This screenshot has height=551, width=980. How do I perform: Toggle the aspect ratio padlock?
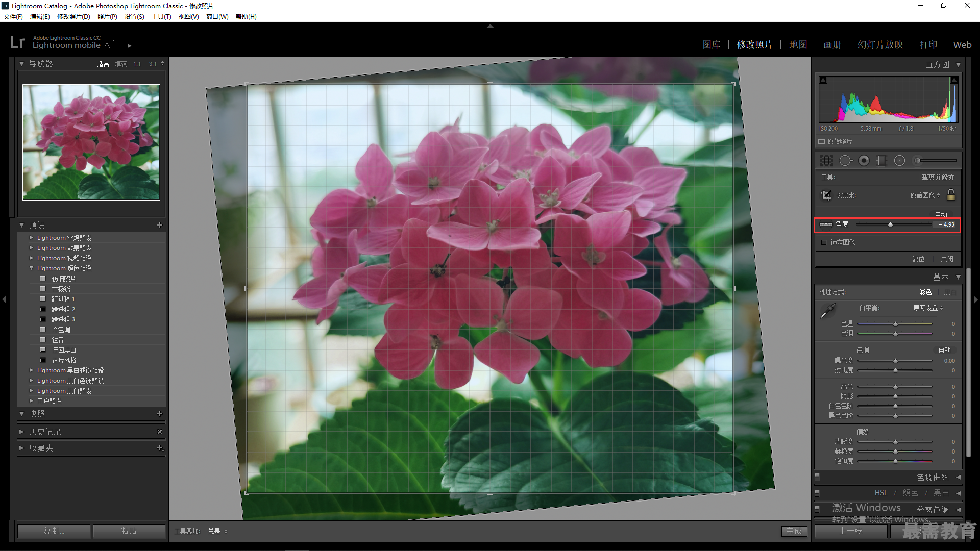coord(951,195)
